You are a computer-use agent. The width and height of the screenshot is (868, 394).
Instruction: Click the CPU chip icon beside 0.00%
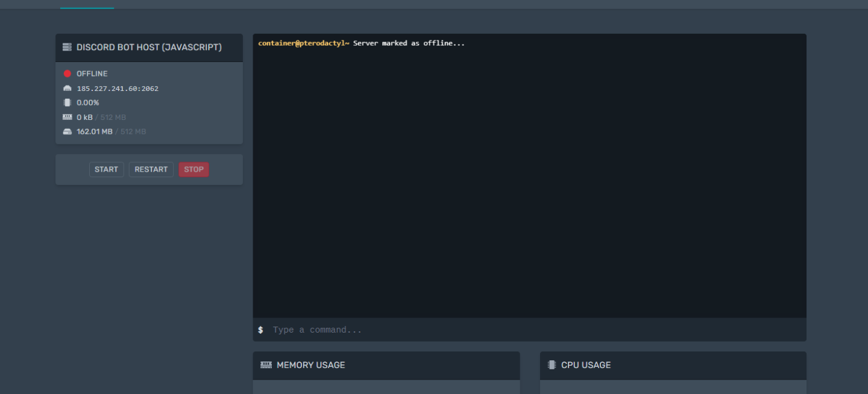pos(68,102)
